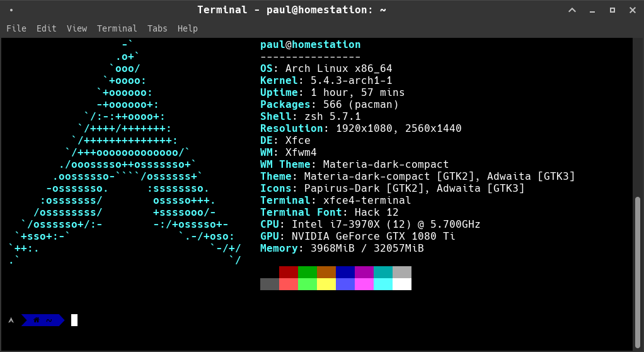This screenshot has height=352, width=644.
Task: Click the dark red color block
Action: [x=289, y=273]
